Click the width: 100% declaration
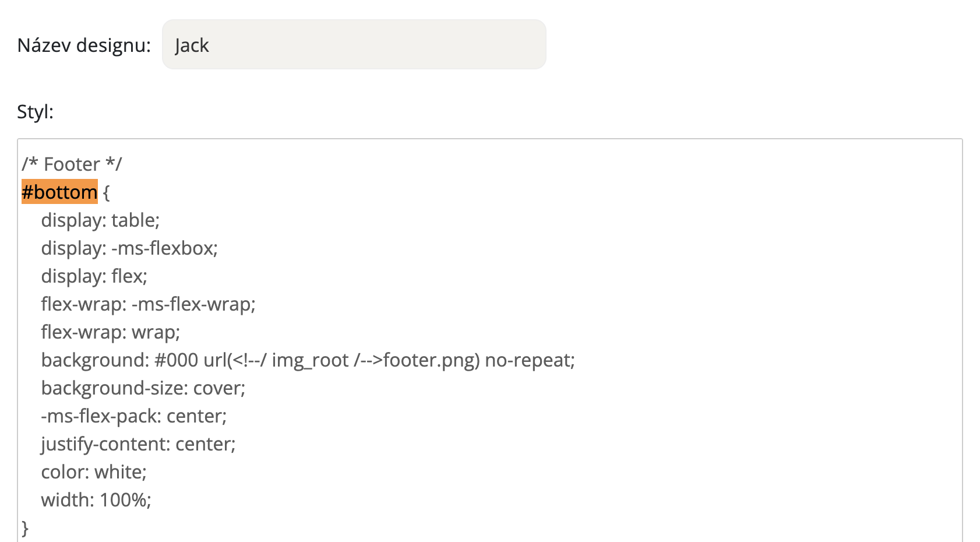980x542 pixels. click(96, 499)
